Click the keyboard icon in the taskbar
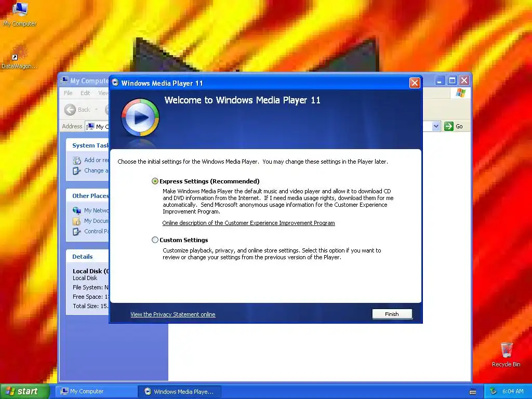Screen dimensions: 532x399 (x=473, y=392)
